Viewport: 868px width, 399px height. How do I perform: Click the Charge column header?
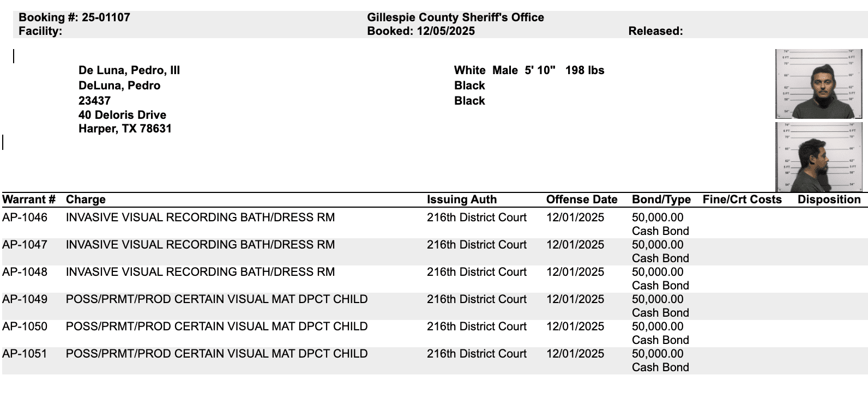(86, 199)
